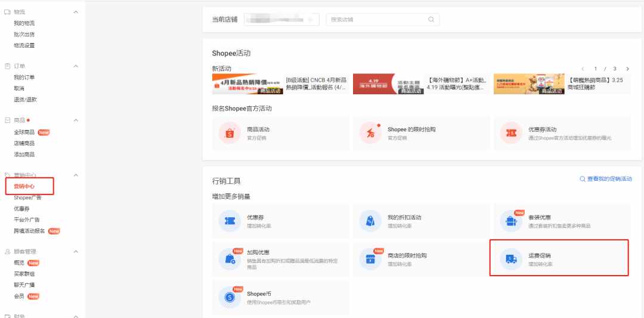
Task: Click the blue 优惠券 ticket icon
Action: pyautogui.click(x=230, y=221)
